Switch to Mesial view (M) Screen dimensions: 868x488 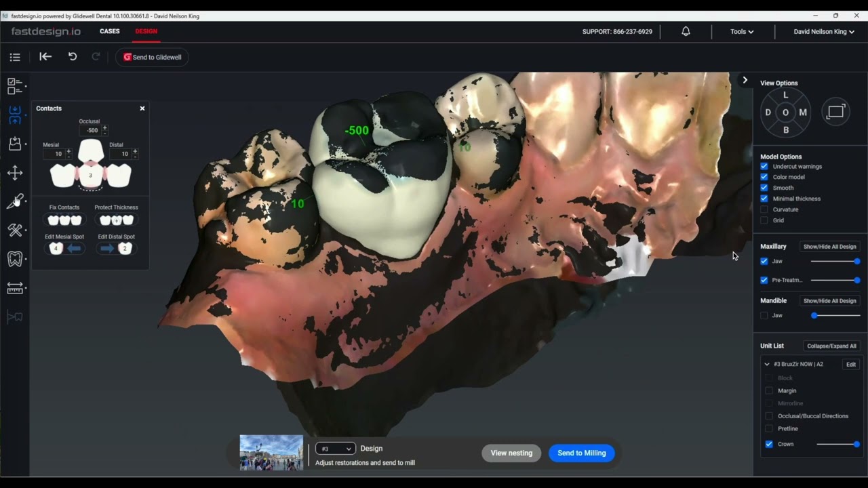(803, 113)
